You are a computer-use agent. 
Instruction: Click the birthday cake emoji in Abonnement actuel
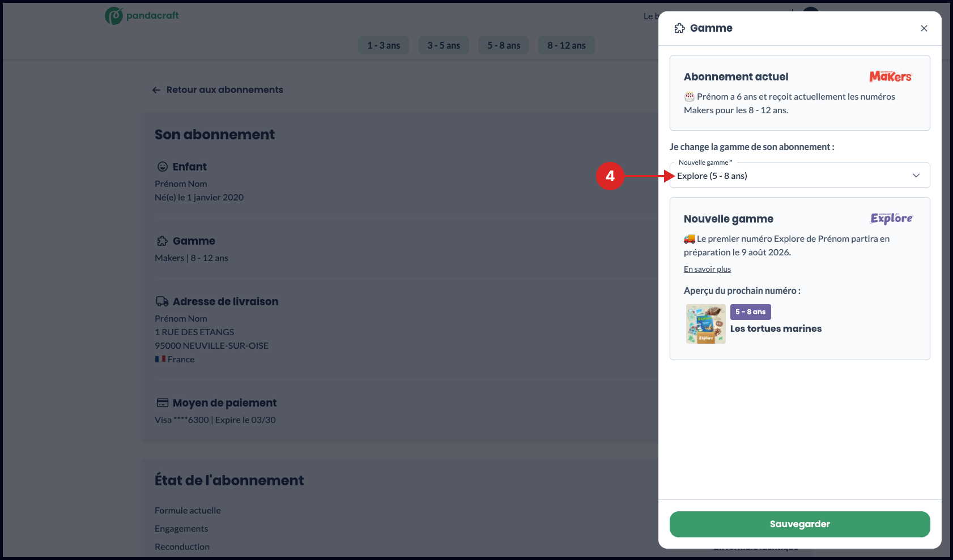[x=689, y=96]
